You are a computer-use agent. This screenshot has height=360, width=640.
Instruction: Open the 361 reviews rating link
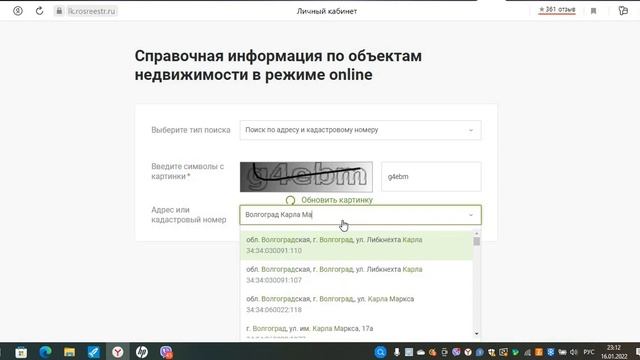point(557,10)
